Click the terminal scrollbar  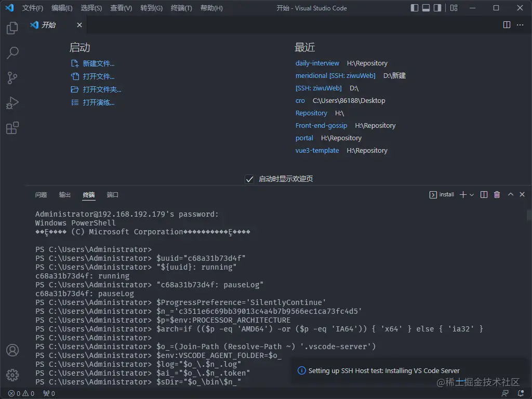click(x=529, y=215)
